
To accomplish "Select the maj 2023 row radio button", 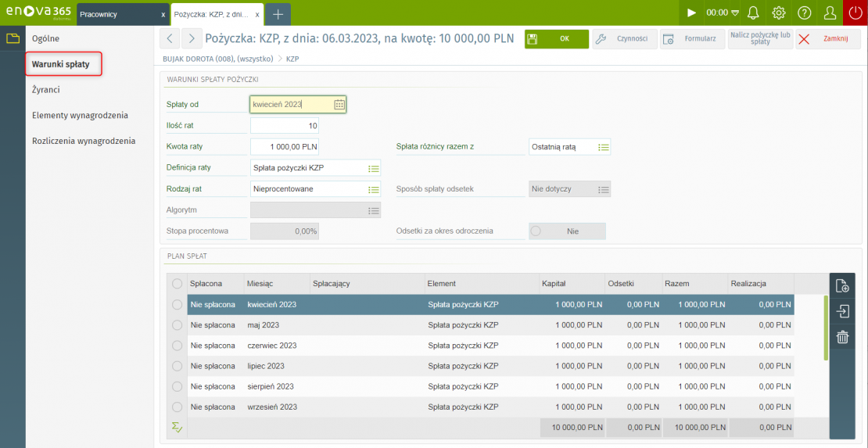I will point(177,325).
